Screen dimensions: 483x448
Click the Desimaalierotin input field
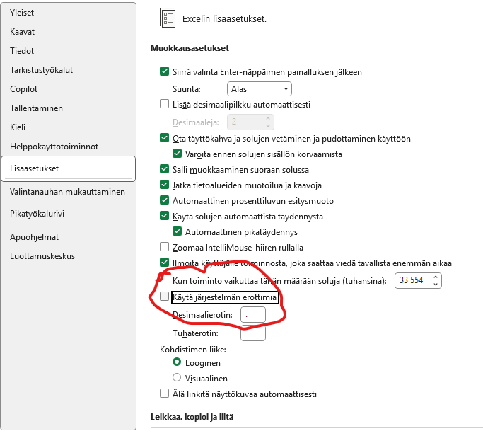[252, 314]
